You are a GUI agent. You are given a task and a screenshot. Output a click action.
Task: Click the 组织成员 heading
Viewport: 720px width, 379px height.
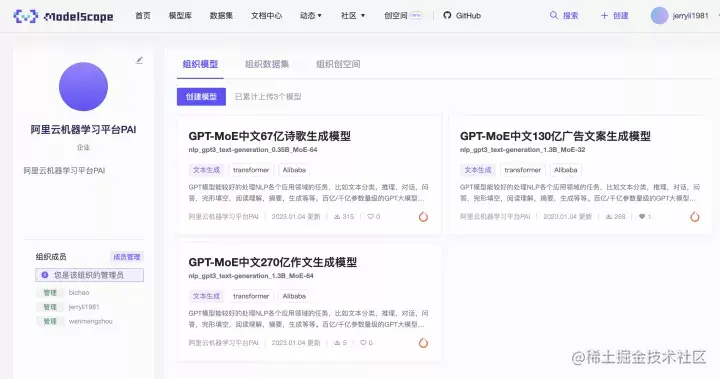click(x=51, y=257)
